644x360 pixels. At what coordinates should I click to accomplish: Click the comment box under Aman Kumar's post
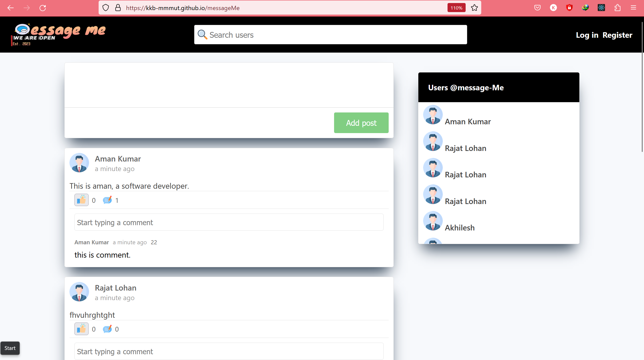point(229,222)
